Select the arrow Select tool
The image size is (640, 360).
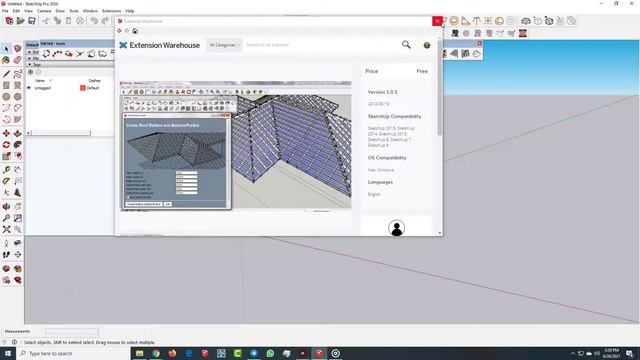point(6,49)
